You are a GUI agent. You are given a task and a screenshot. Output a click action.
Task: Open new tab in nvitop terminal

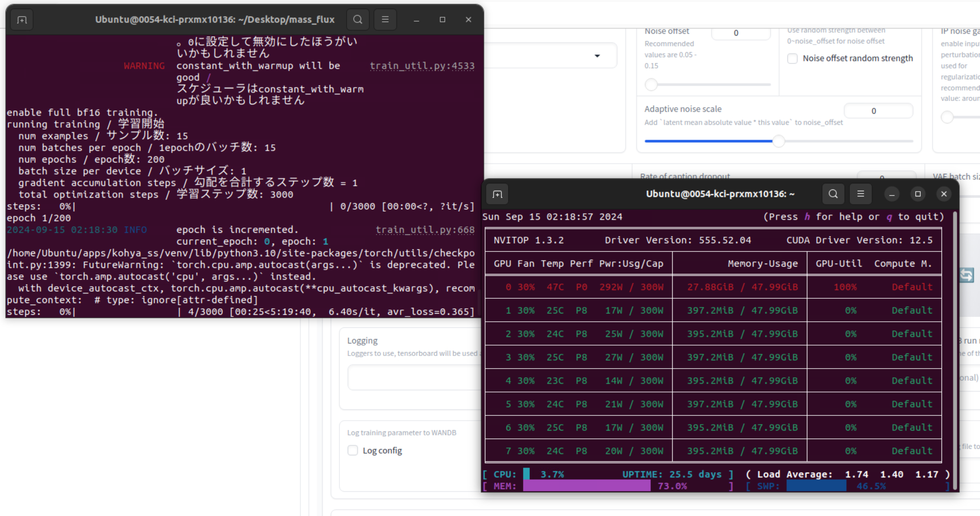497,194
